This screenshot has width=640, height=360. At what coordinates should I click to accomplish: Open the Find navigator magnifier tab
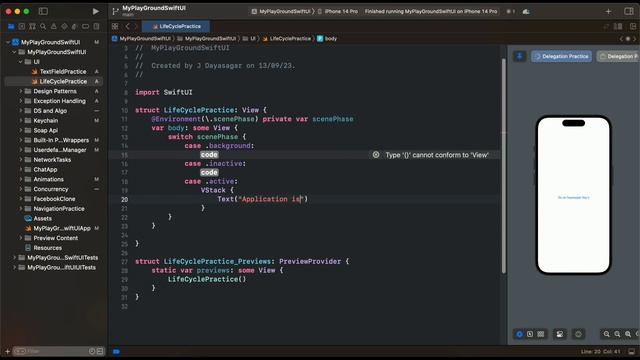[43, 27]
